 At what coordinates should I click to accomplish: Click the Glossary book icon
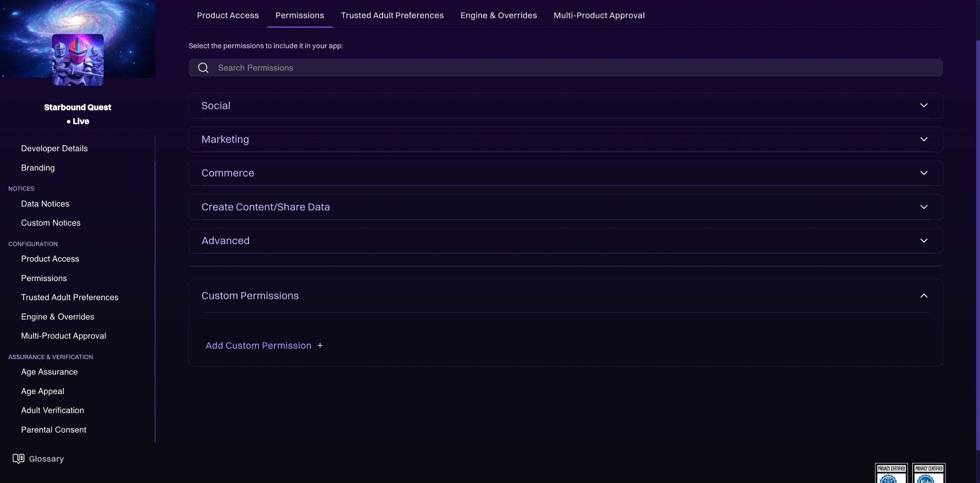[x=18, y=459]
